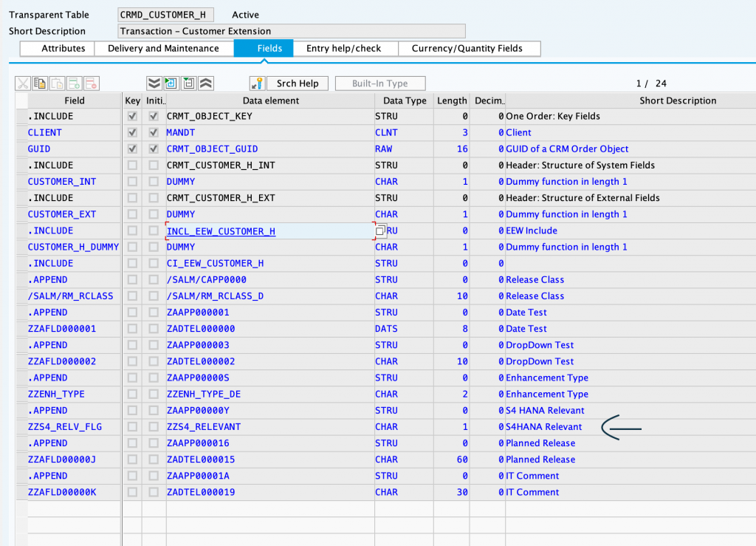Open the Entry help/check tab

(346, 48)
